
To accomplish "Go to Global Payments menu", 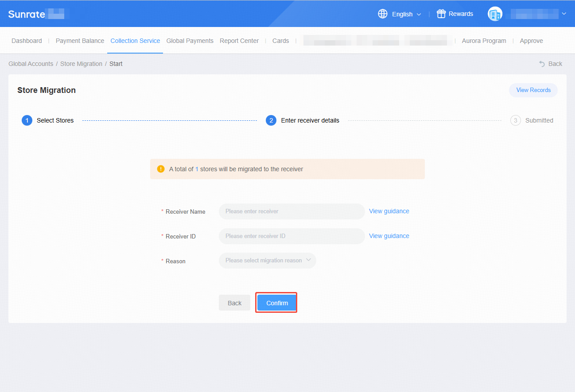I will tap(190, 41).
